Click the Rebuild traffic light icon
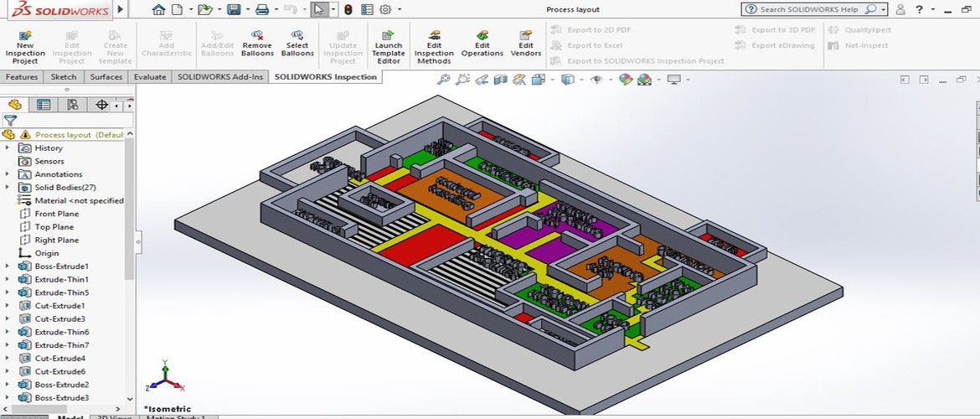The width and height of the screenshot is (980, 419). pos(348,10)
